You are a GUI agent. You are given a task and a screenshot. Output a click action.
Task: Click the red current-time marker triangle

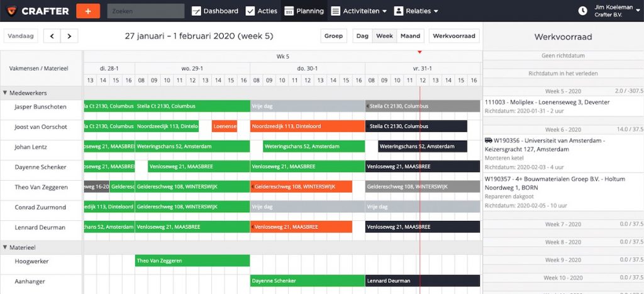419,52
